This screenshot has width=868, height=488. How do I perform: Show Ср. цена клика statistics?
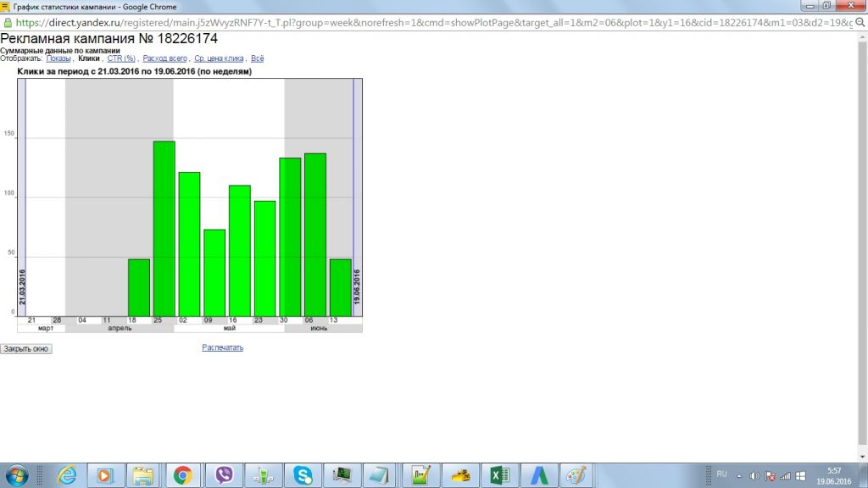click(219, 58)
